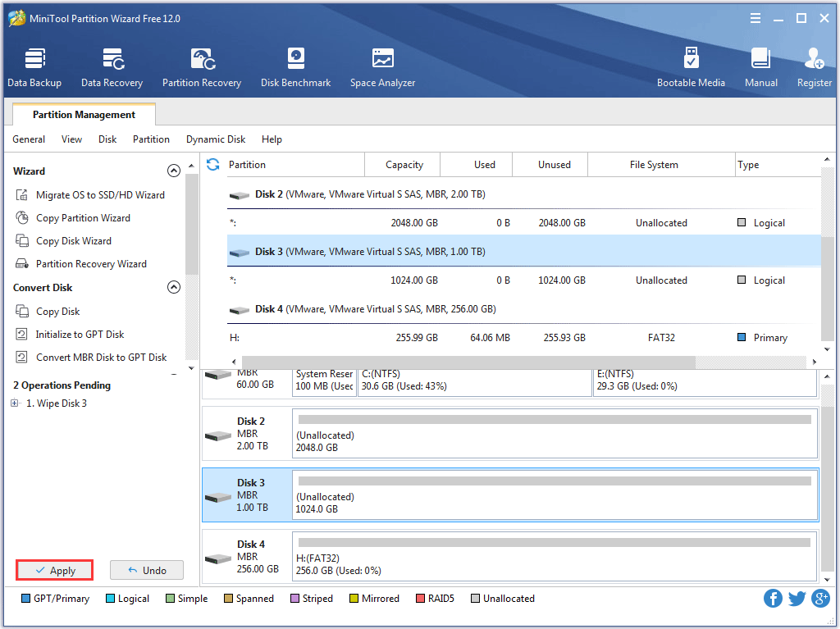The width and height of the screenshot is (840, 629).
Task: Select the Partition Management tab
Action: click(x=84, y=114)
